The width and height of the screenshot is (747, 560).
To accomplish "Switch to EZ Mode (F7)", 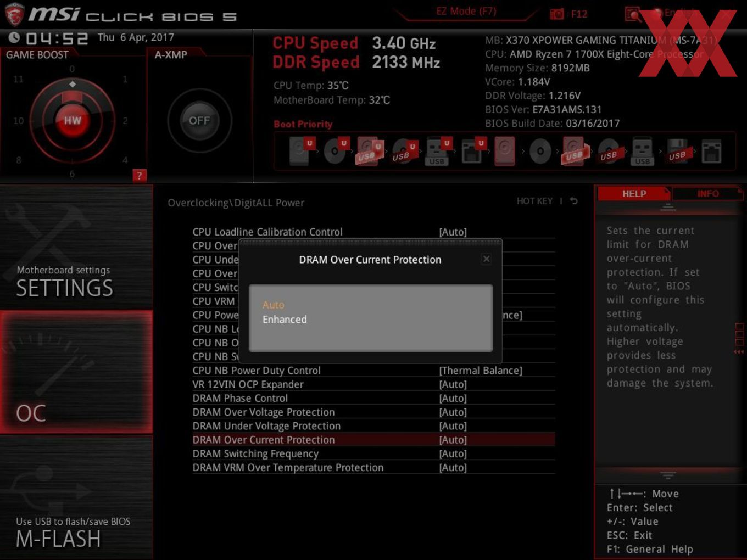I will (466, 12).
